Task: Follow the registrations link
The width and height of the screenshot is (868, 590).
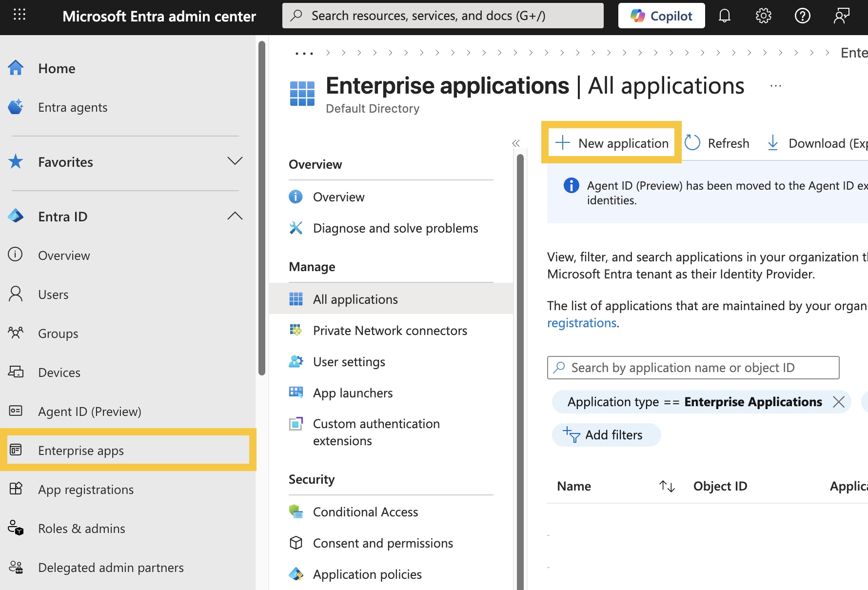Action: (x=581, y=323)
